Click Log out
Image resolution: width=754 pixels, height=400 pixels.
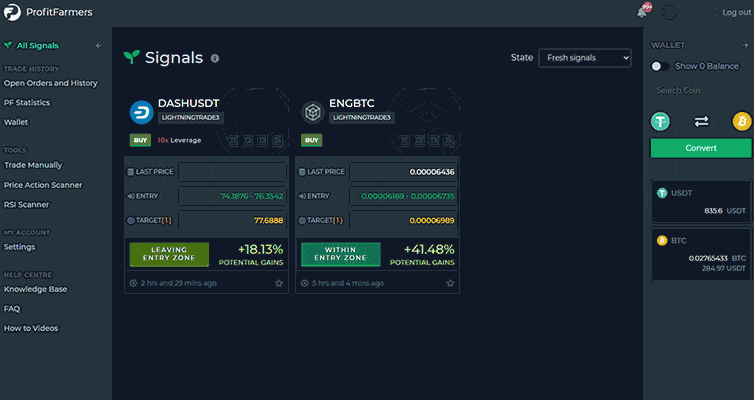pyautogui.click(x=736, y=12)
